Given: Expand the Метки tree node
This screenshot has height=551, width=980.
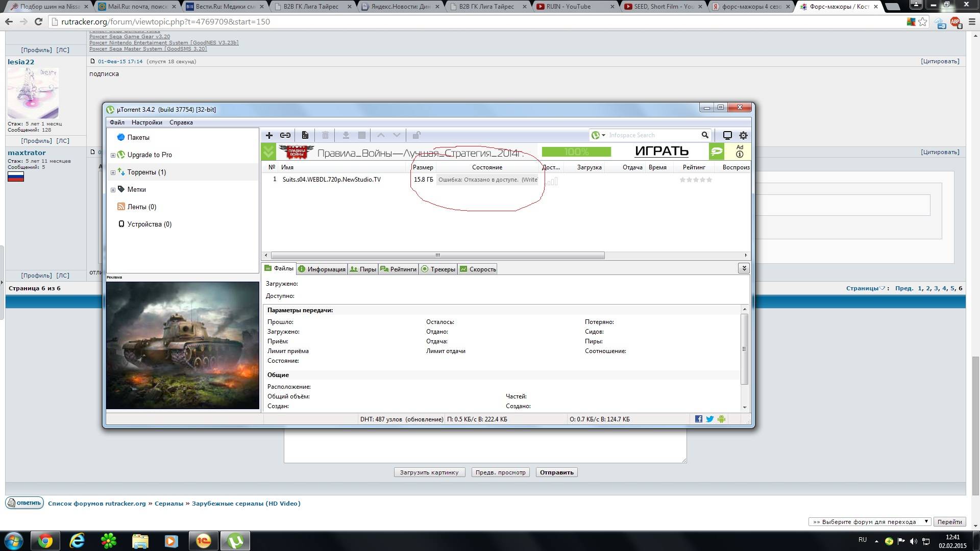Looking at the screenshot, I should coord(113,190).
